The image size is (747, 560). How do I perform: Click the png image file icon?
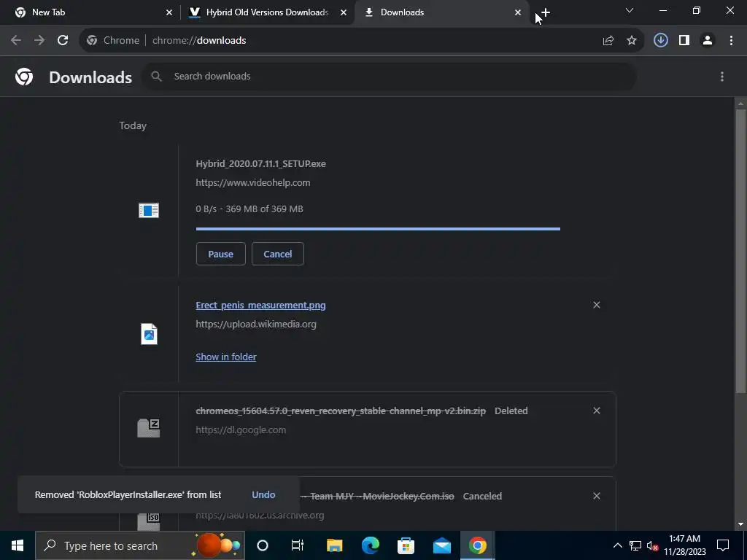point(149,334)
